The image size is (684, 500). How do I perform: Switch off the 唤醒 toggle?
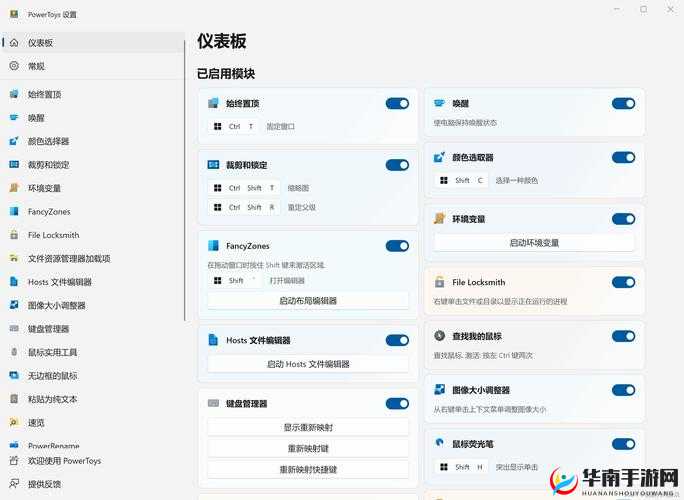pyautogui.click(x=623, y=103)
